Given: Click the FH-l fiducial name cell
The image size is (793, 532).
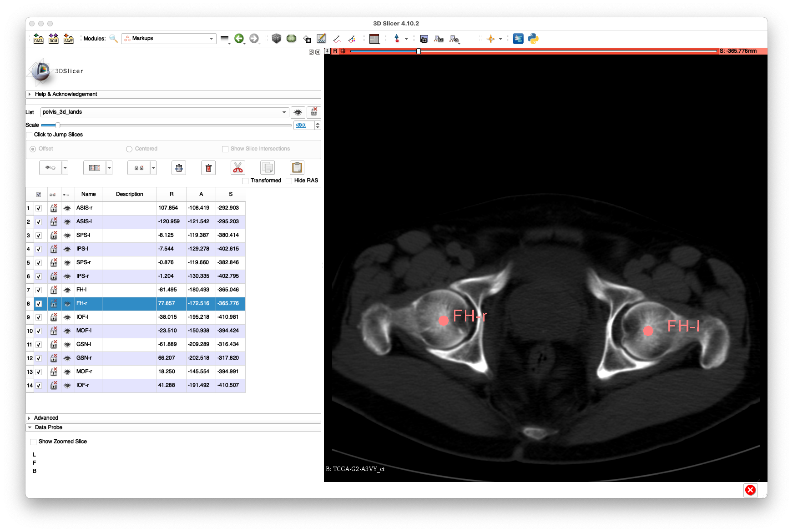Looking at the screenshot, I should (x=88, y=290).
